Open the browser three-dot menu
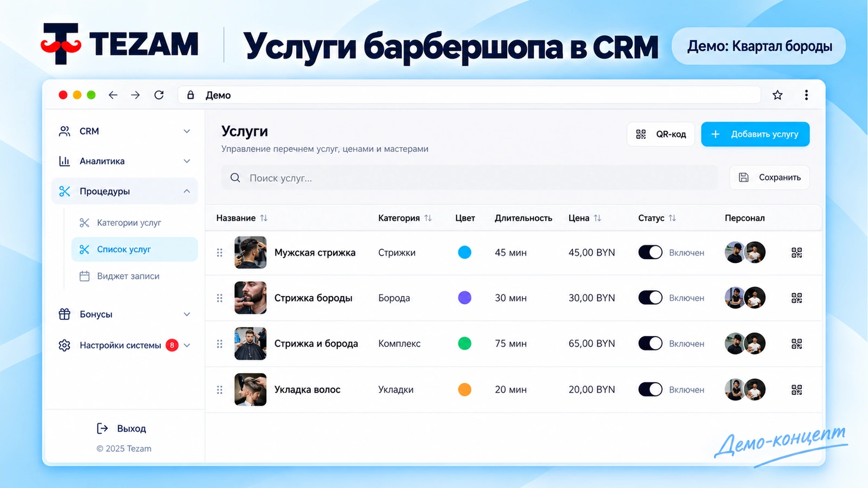This screenshot has width=868, height=488. 806,95
